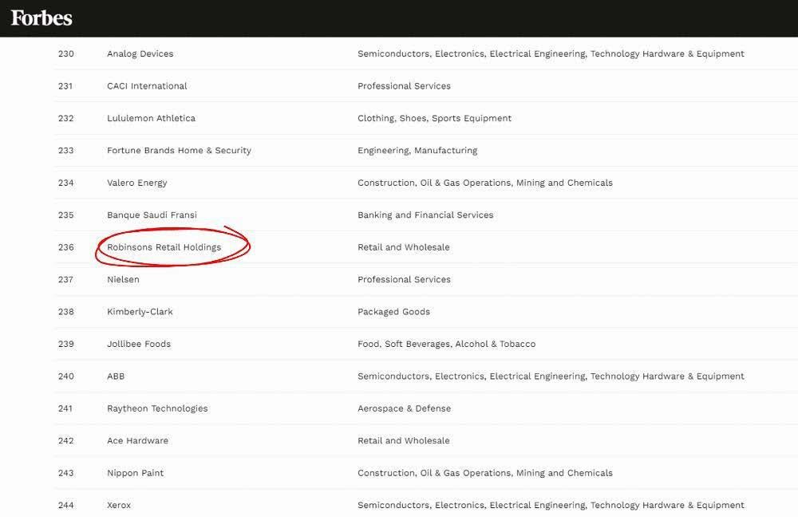Viewport: 798px width, 532px height.
Task: Select Valero Energy company name
Action: click(x=137, y=183)
